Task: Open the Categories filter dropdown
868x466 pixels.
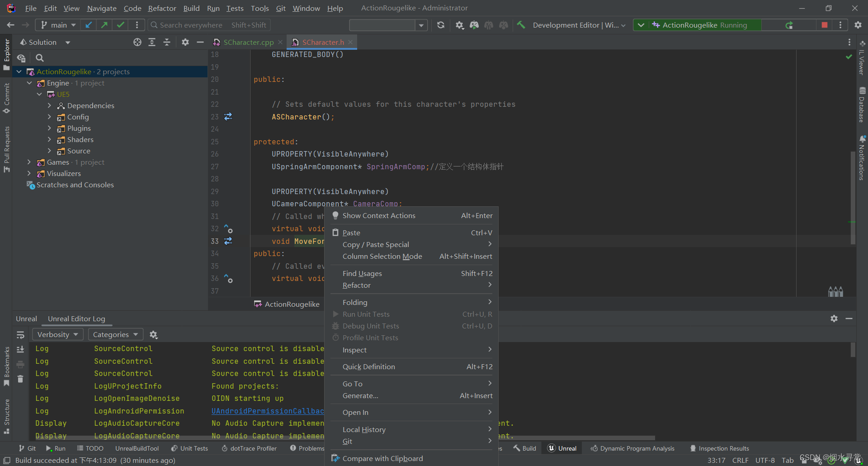Action: click(x=115, y=335)
